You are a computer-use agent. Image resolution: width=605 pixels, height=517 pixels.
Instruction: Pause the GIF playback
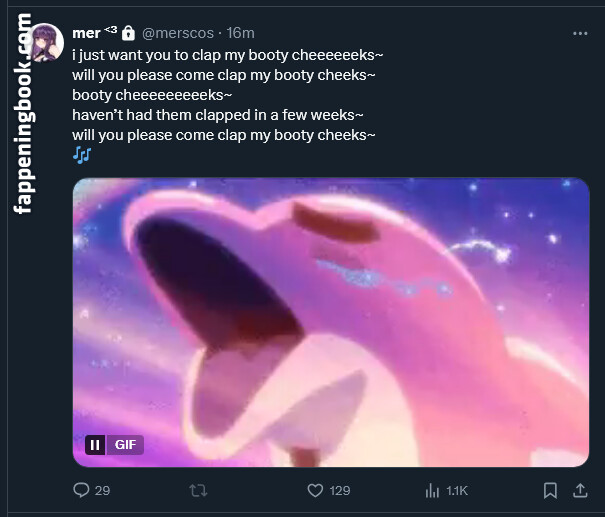[95, 445]
